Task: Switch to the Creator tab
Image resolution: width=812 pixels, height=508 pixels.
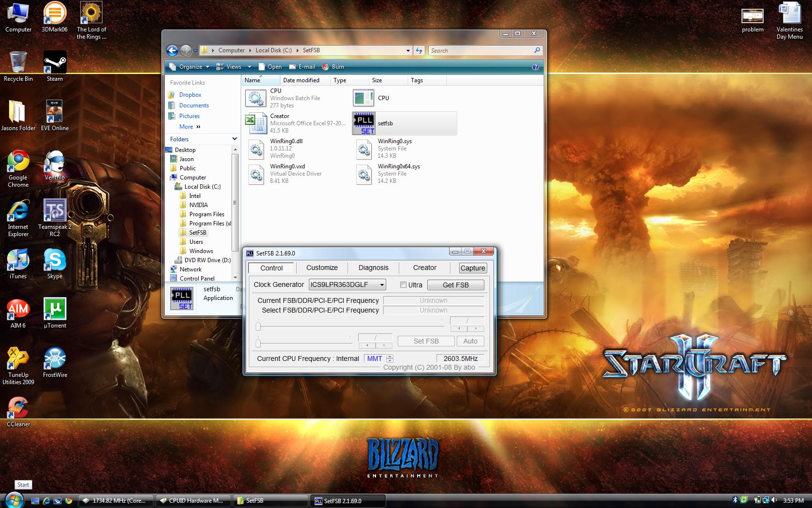Action: coord(425,268)
